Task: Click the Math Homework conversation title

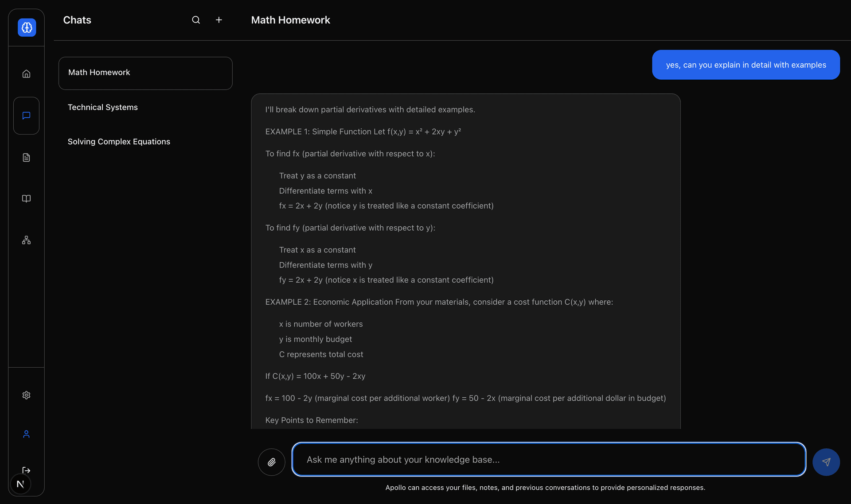Action: tap(290, 20)
